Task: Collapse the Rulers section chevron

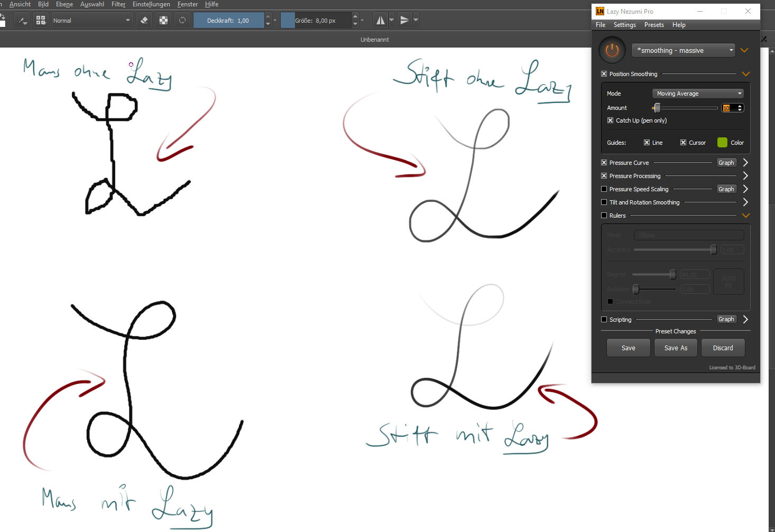Action: click(x=746, y=216)
